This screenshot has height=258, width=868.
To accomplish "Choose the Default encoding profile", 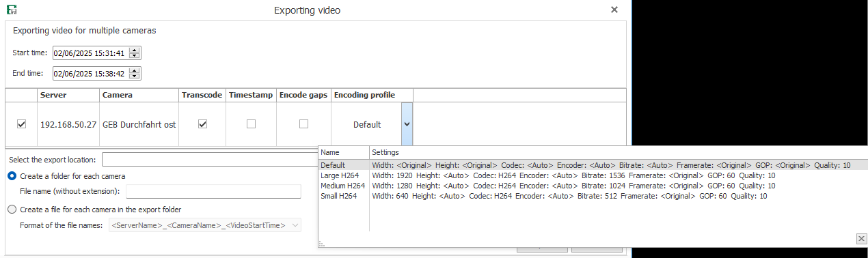I will (x=593, y=165).
